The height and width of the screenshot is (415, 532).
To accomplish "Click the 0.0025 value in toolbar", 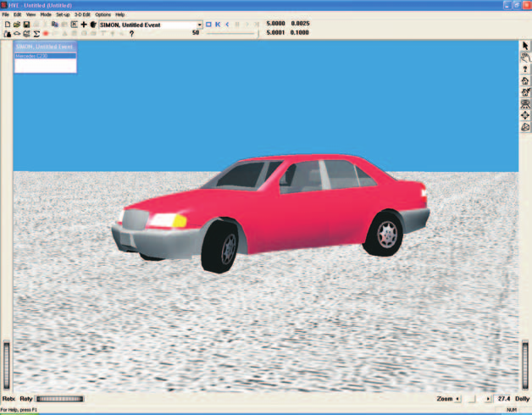I will (x=300, y=24).
